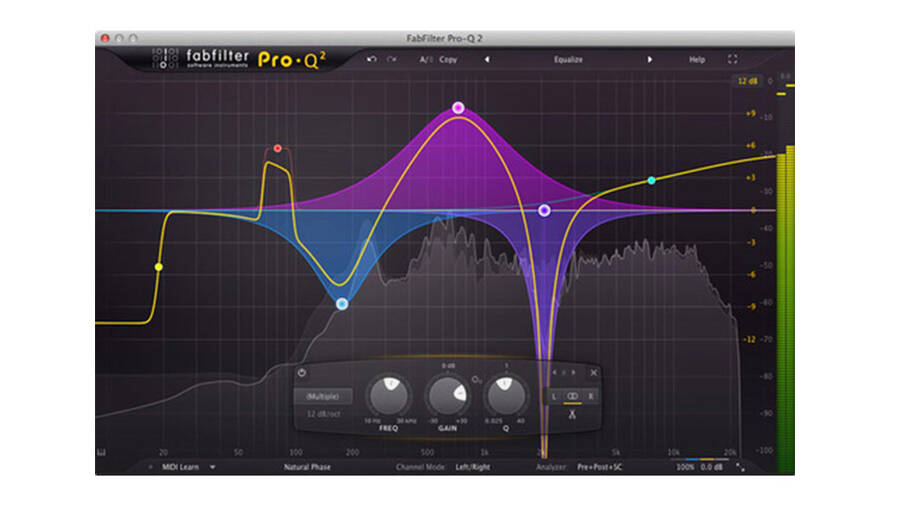Change Channel Mode Left/Right setting

[473, 467]
